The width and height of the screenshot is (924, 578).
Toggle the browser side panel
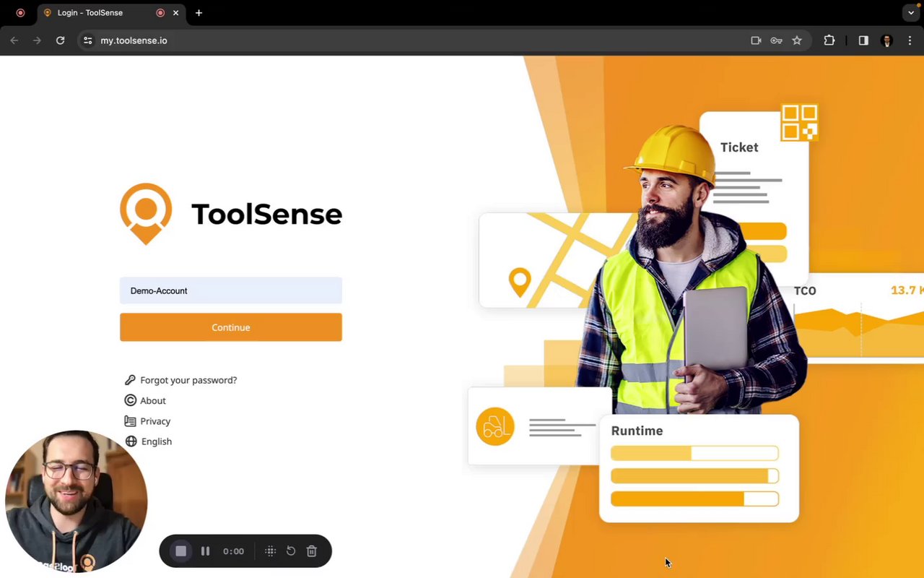tap(863, 40)
